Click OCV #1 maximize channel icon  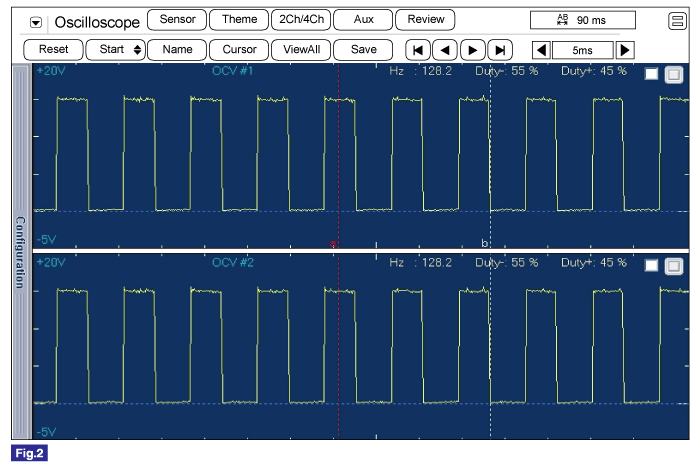674,75
